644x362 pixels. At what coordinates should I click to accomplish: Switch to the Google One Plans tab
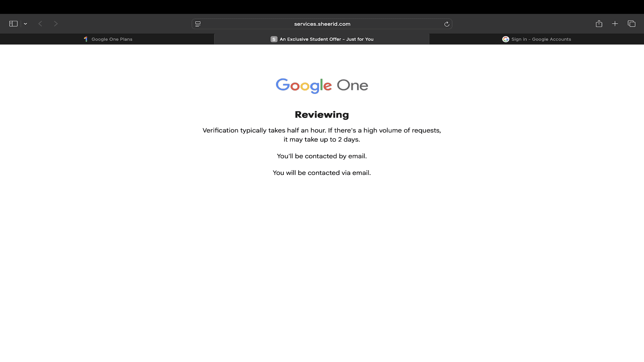coord(107,39)
